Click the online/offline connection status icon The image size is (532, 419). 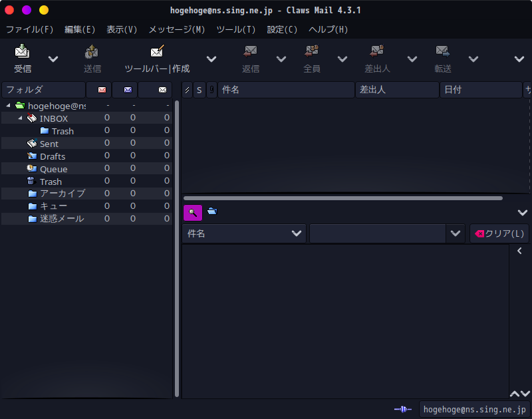pos(403,409)
